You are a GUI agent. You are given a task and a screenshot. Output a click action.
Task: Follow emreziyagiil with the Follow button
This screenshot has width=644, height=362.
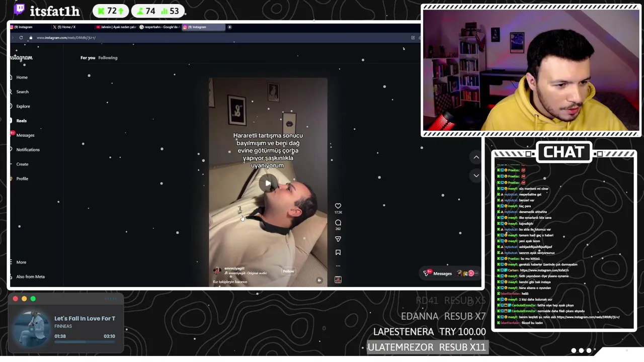point(288,271)
